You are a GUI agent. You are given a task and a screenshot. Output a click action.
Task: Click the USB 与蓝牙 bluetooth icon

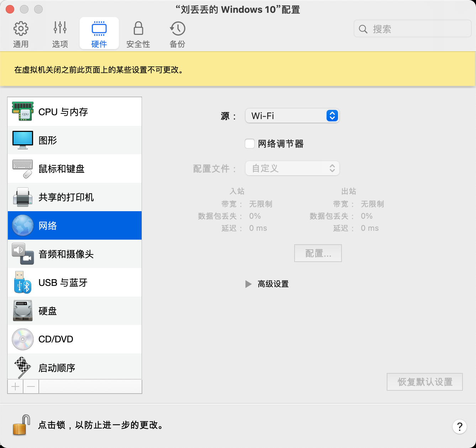click(23, 282)
